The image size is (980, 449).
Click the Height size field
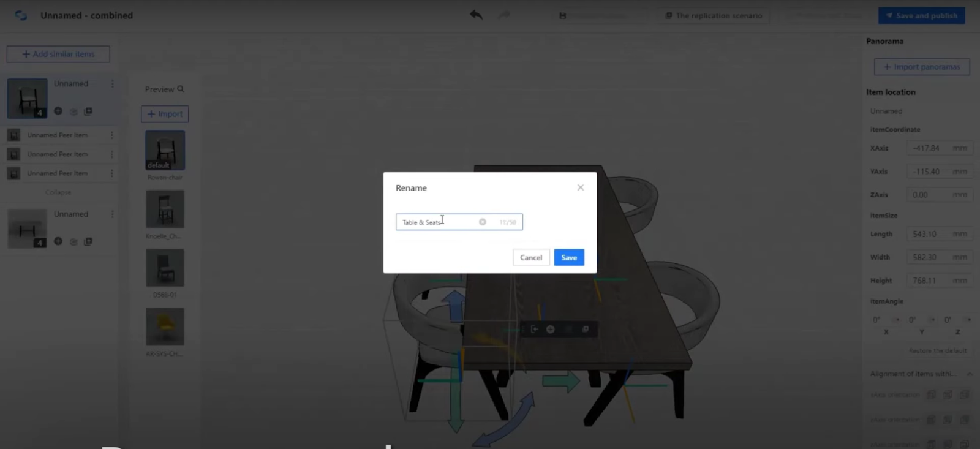[939, 281]
